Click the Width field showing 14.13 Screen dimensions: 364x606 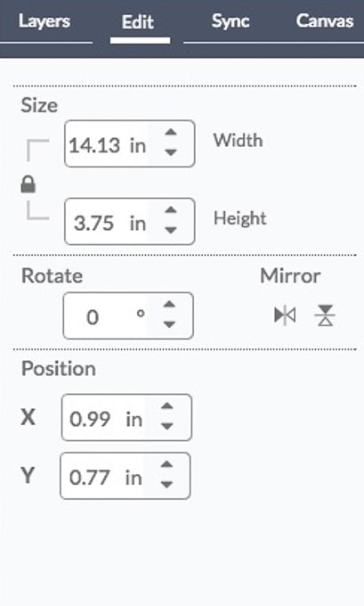(x=129, y=143)
